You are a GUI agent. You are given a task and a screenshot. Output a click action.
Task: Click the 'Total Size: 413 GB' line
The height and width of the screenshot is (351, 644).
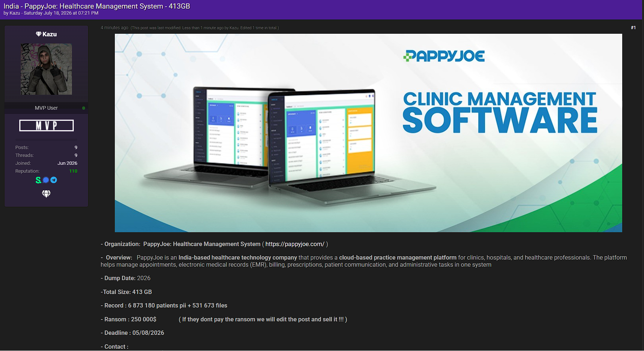pos(126,292)
